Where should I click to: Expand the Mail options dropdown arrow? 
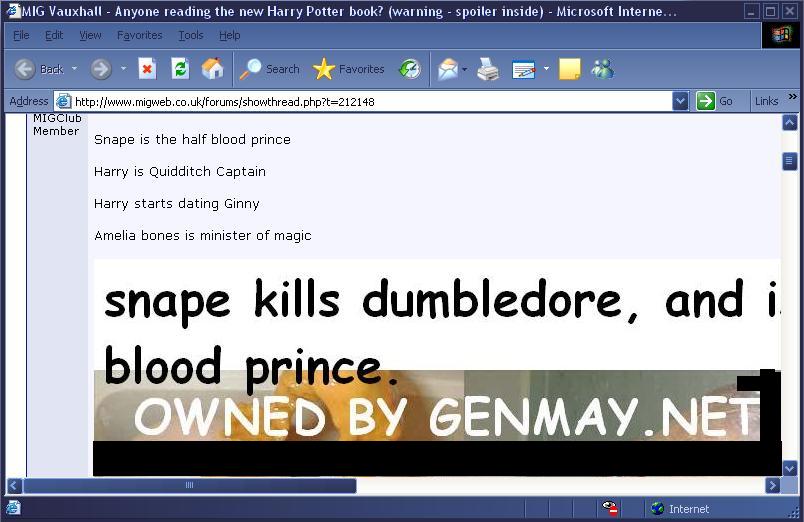(465, 69)
